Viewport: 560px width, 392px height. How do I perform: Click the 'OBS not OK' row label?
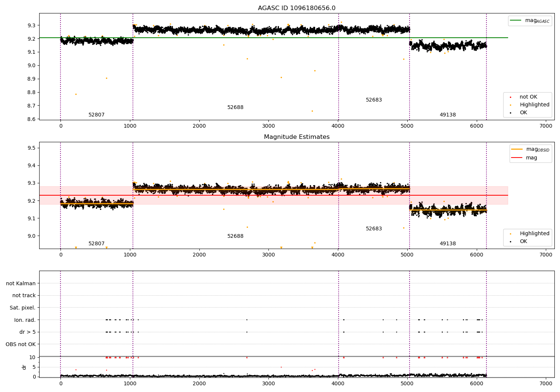[21, 344]
